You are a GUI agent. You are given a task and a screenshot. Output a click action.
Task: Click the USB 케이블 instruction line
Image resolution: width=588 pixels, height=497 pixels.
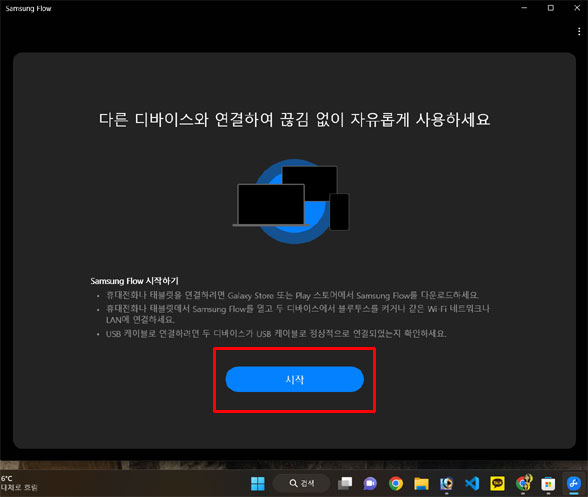pyautogui.click(x=276, y=333)
